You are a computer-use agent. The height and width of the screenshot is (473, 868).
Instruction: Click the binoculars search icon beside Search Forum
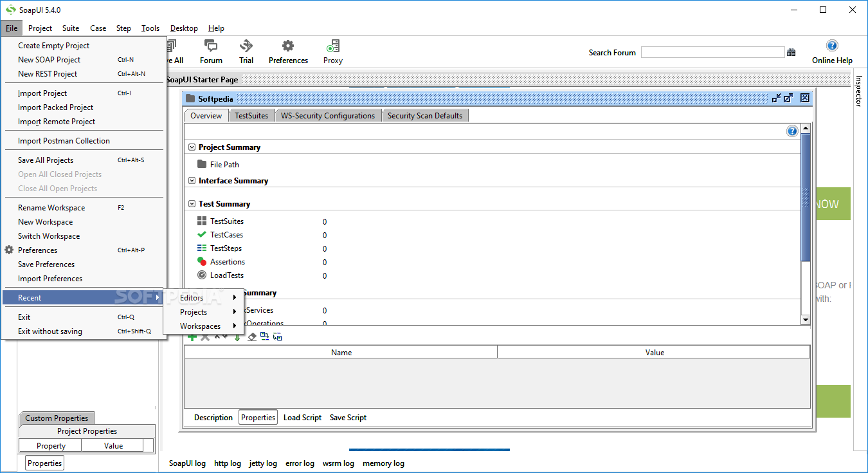pyautogui.click(x=791, y=53)
